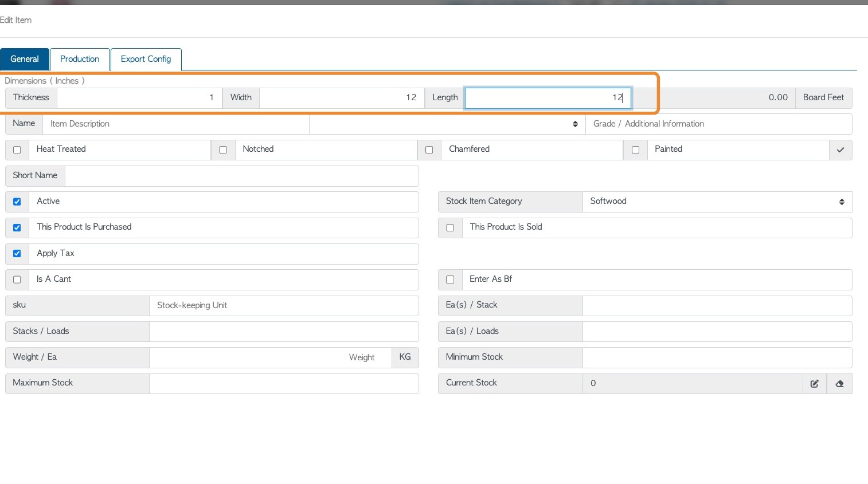Check This Product Is Sold

tap(450, 228)
